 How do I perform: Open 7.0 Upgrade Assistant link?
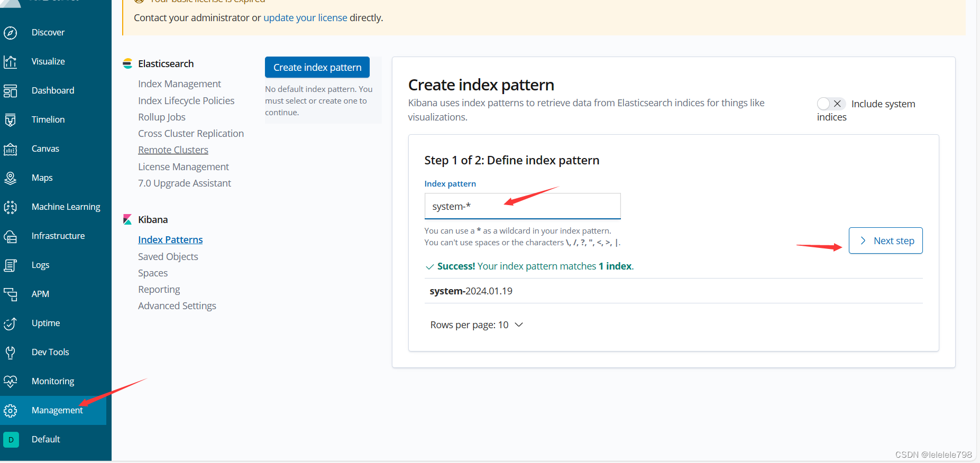(x=185, y=183)
